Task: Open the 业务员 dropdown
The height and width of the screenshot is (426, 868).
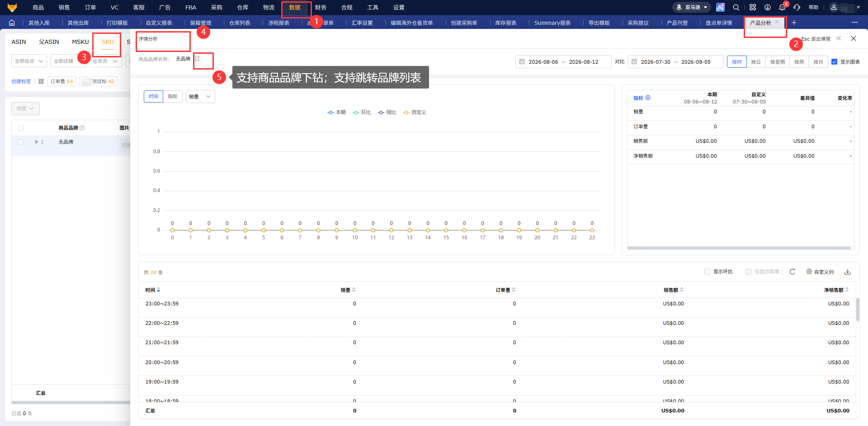Action: [106, 61]
